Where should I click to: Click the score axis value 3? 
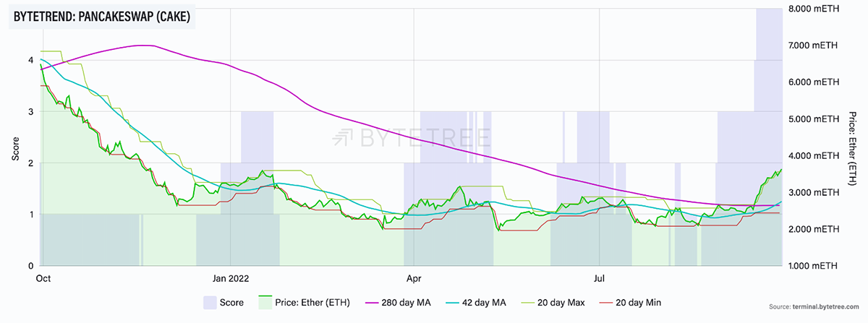point(30,112)
